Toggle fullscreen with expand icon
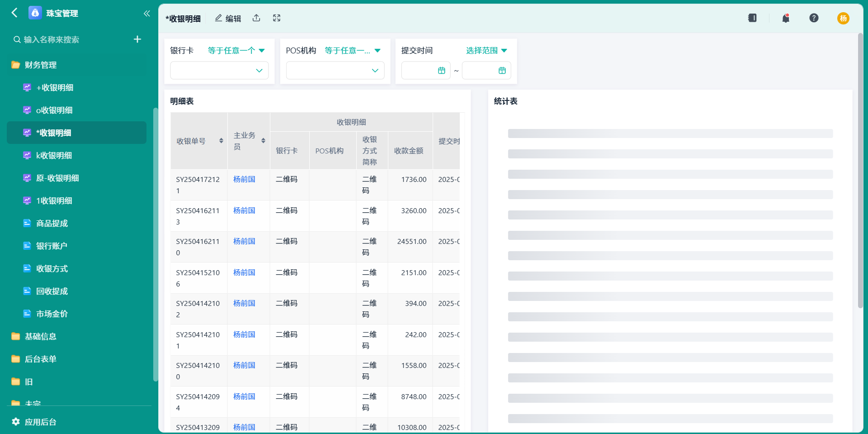This screenshot has height=434, width=868. (x=277, y=18)
